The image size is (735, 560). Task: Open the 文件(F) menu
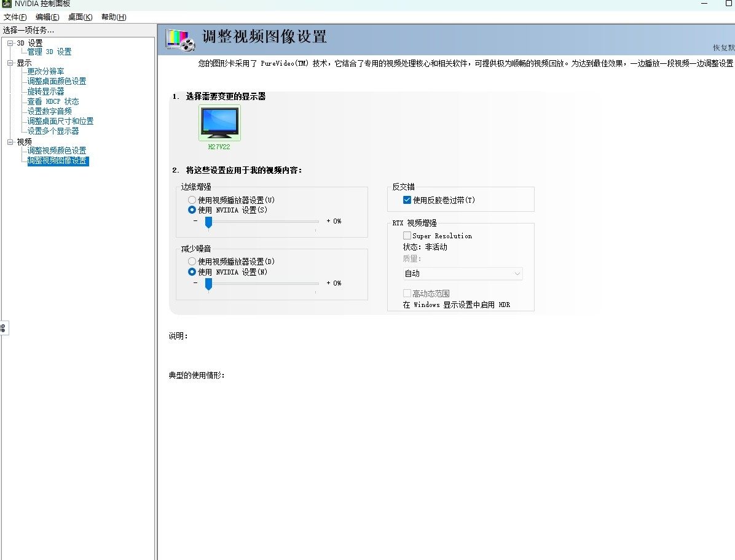[x=15, y=17]
